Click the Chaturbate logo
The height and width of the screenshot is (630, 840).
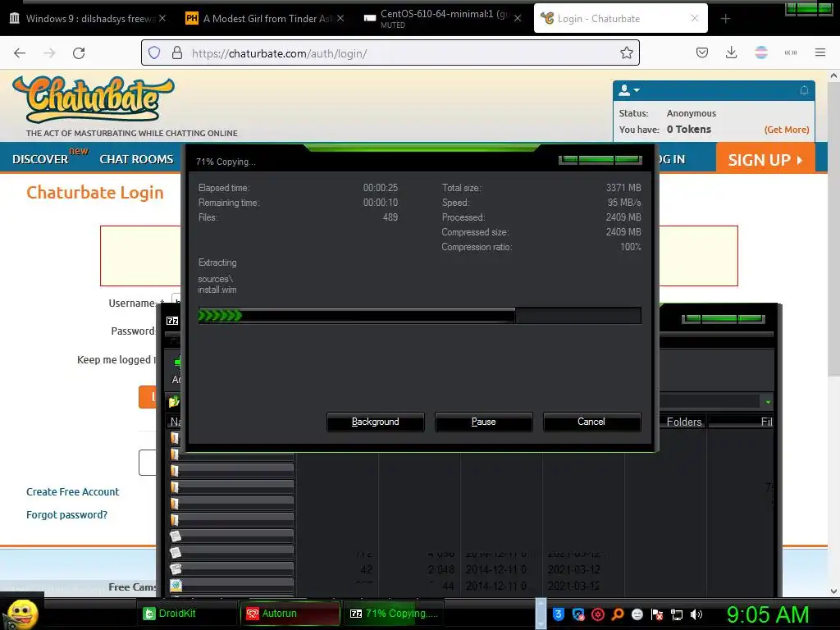94,99
